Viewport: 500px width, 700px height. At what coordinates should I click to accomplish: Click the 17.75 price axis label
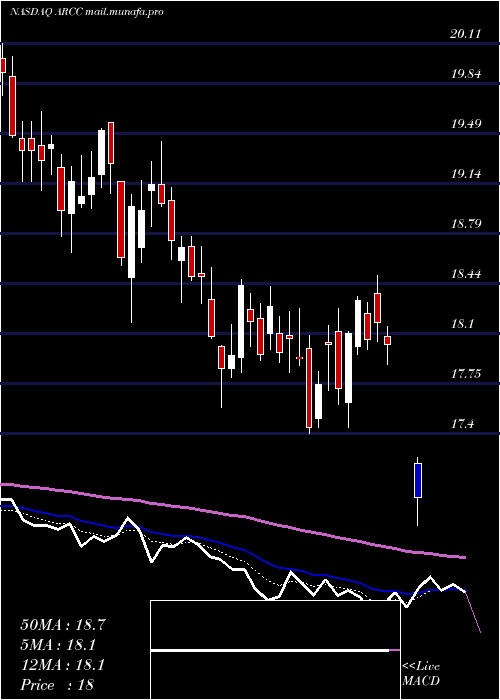[466, 374]
